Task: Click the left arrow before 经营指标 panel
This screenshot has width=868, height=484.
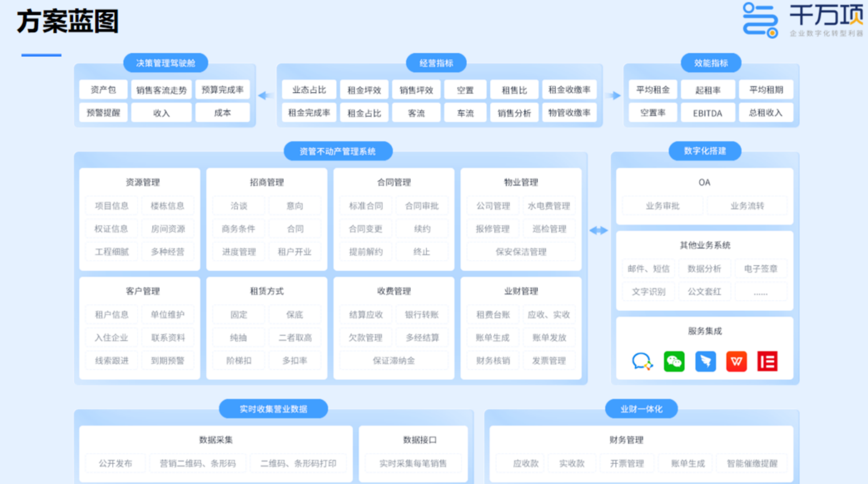Action: (x=266, y=96)
